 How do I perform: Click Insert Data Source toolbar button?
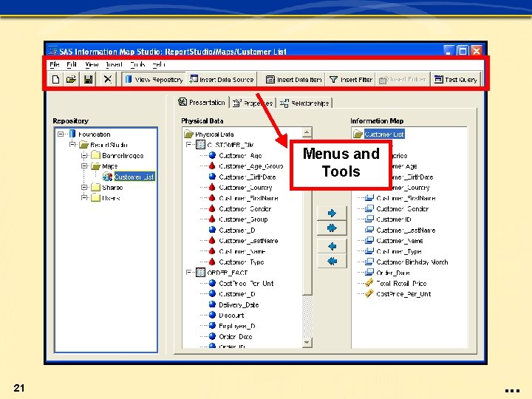[x=222, y=79]
